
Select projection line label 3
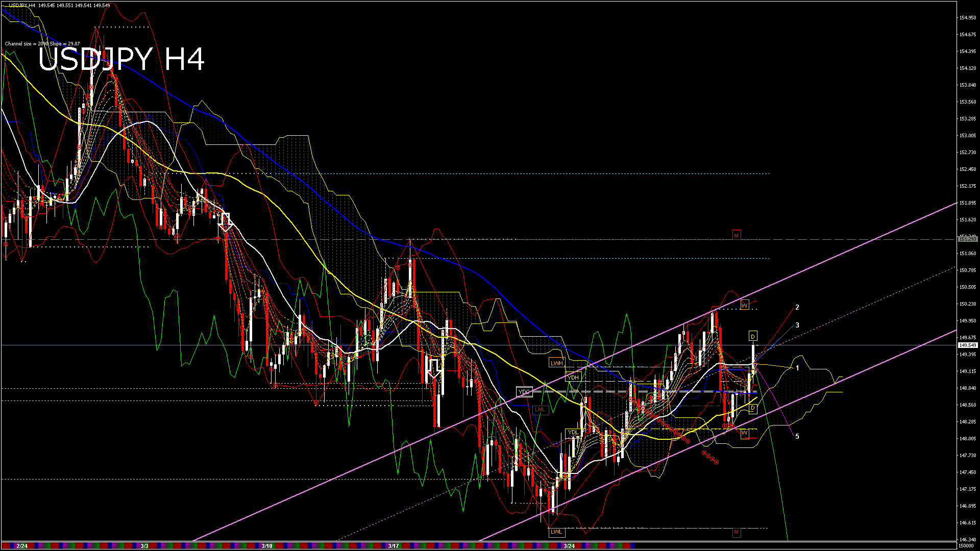797,325
